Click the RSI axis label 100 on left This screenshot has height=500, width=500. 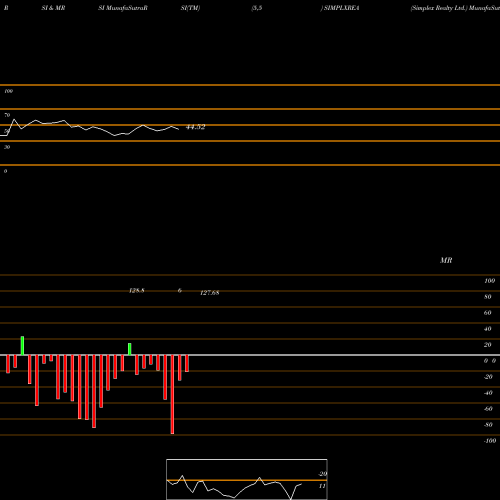point(8,91)
